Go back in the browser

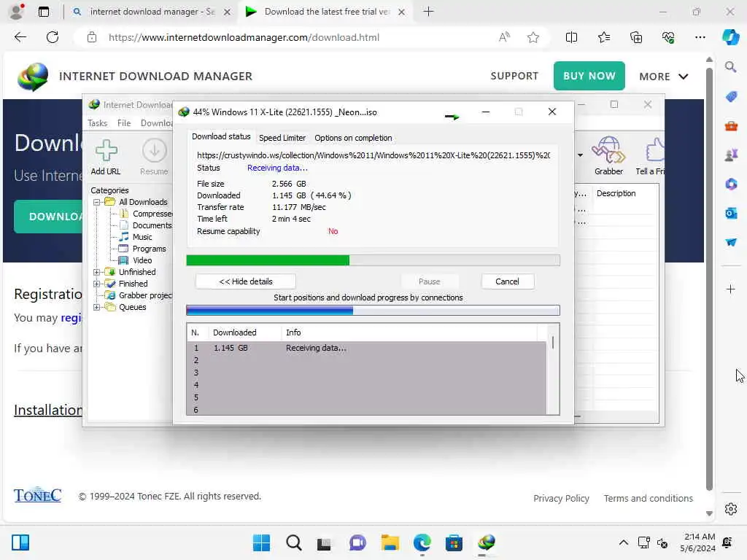coord(20,37)
